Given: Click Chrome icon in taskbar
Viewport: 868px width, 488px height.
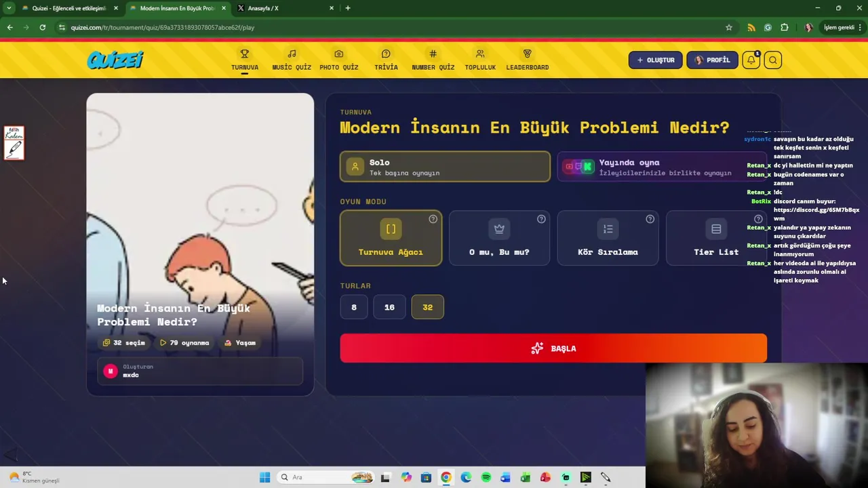Looking at the screenshot, I should coord(446,477).
